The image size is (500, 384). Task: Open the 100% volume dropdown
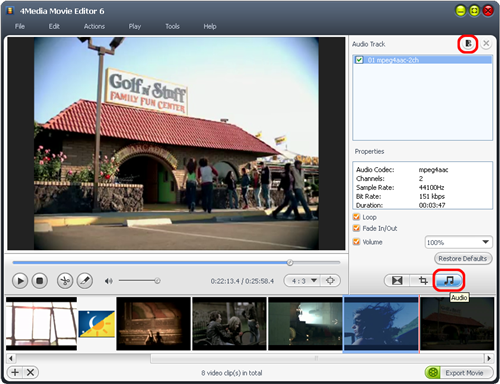pos(458,242)
